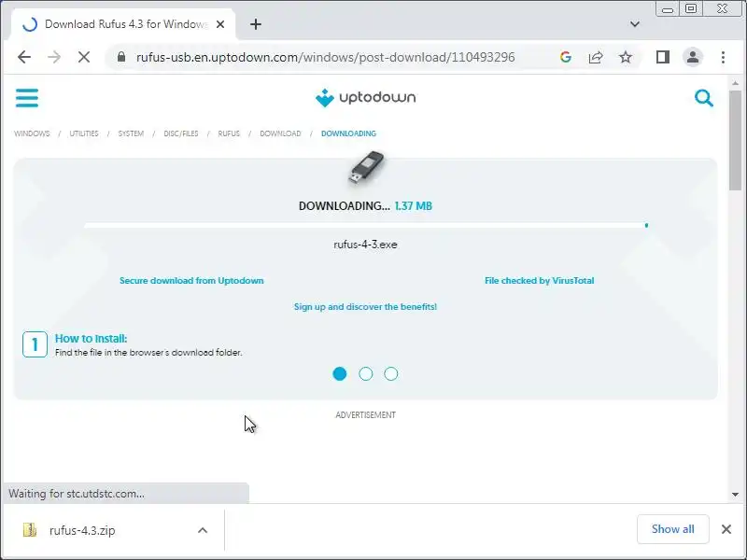Click the 'Find the file in the browser's download folder' text
This screenshot has height=560, width=747.
click(x=148, y=353)
